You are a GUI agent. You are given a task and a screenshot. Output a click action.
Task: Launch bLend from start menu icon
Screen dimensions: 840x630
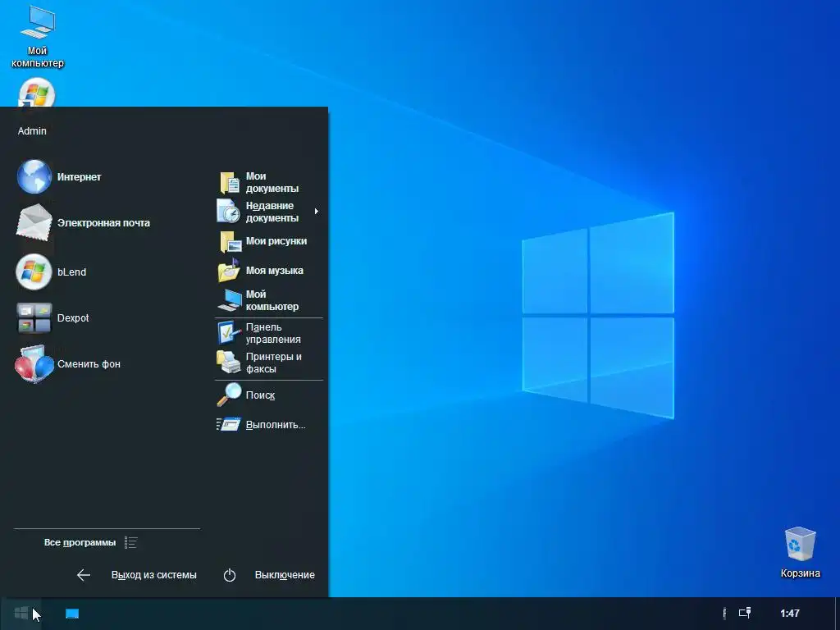[34, 272]
